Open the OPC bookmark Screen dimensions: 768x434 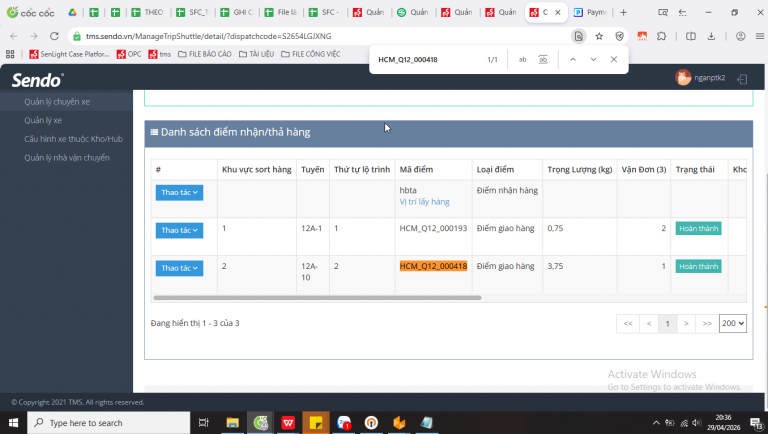pos(129,54)
